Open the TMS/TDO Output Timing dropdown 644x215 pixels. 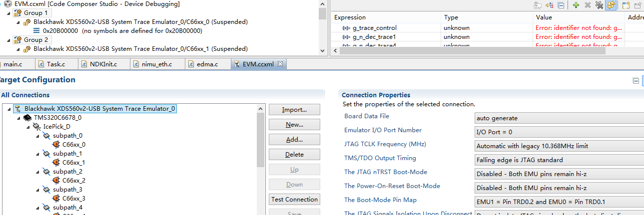point(559,160)
